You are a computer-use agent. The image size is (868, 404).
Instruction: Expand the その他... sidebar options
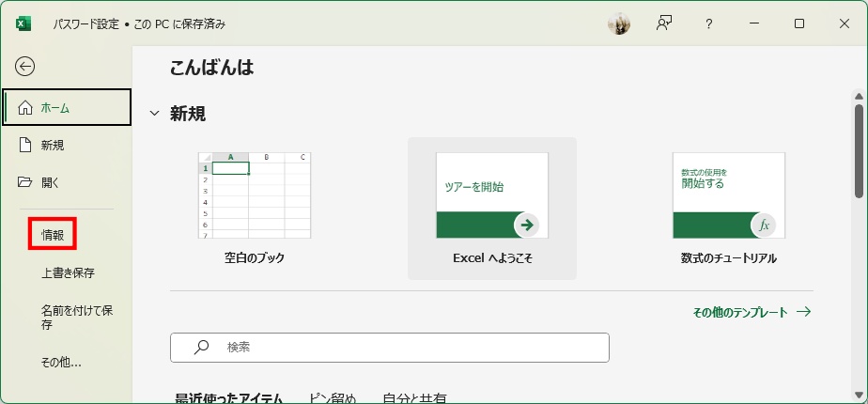61,362
